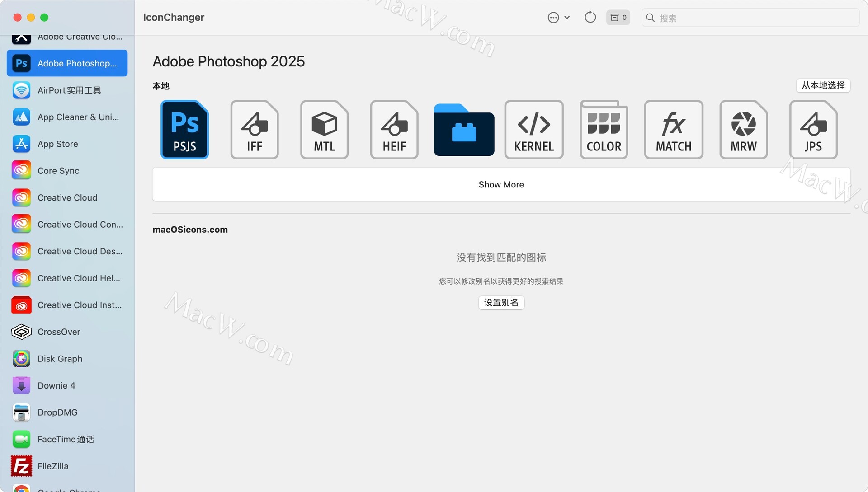Click the Core Sync app icon
Image resolution: width=868 pixels, height=492 pixels.
pos(21,171)
